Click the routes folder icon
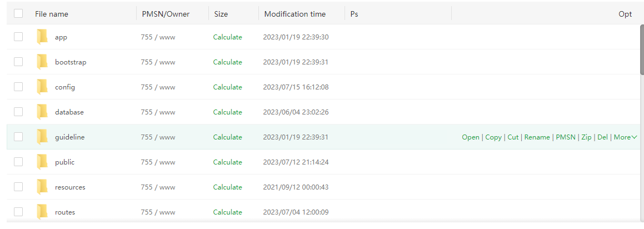 point(42,212)
